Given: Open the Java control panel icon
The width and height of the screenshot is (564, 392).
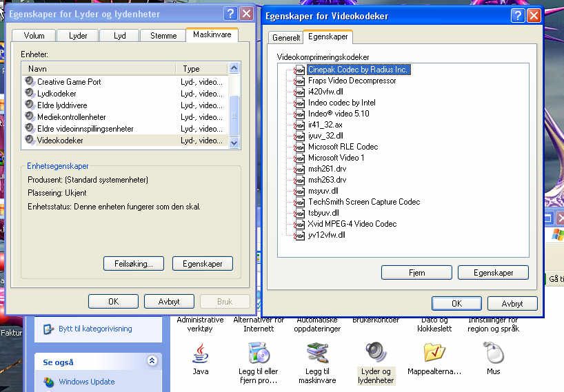Looking at the screenshot, I should coord(201,353).
